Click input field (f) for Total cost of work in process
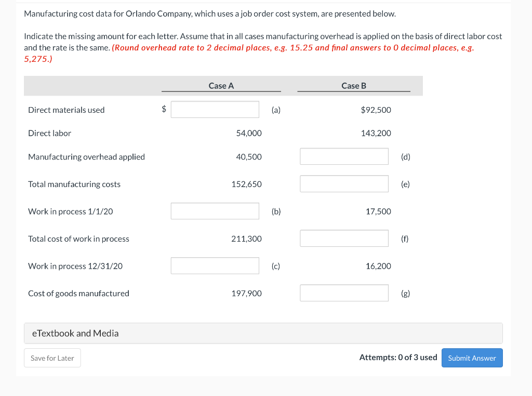532x396 pixels. click(x=344, y=238)
